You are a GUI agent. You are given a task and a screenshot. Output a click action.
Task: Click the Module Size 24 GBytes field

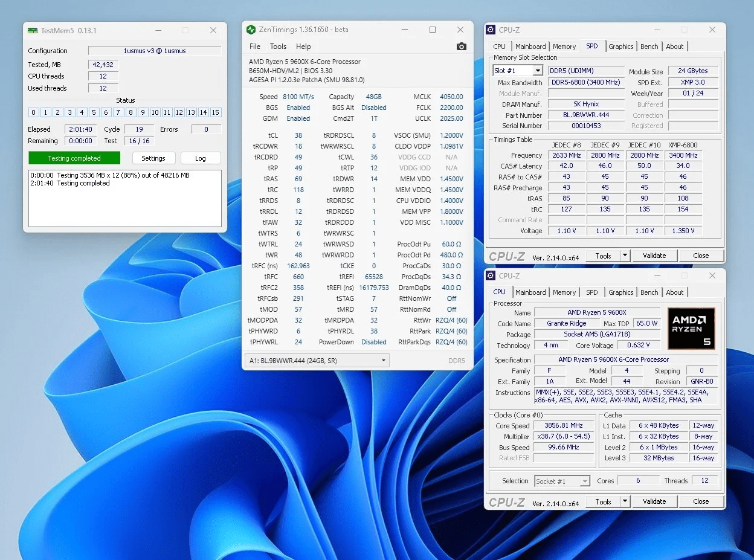pos(693,71)
